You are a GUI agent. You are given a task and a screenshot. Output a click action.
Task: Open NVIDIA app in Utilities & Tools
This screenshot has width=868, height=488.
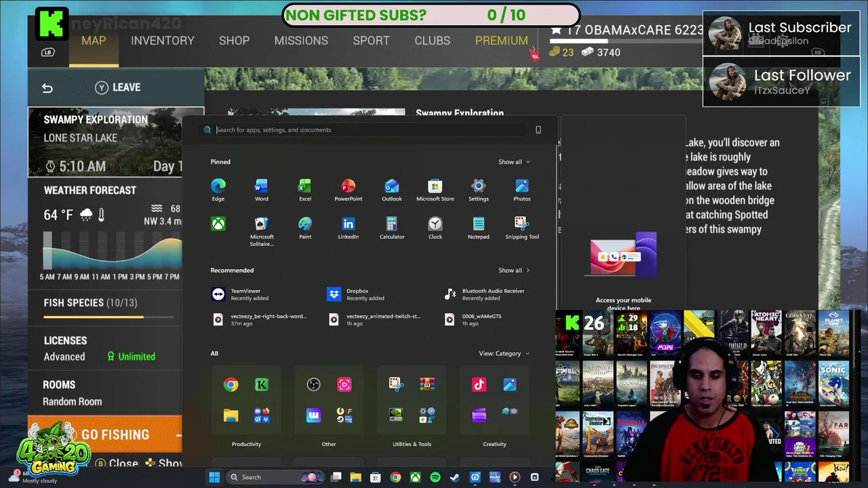(396, 415)
